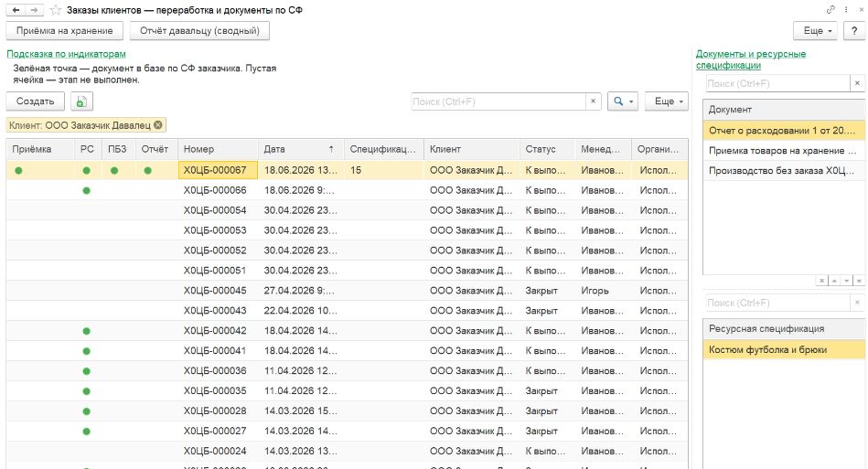Click the Ресурсная спецификация column header
Viewport: 868px width, 469px height.
pos(784,328)
